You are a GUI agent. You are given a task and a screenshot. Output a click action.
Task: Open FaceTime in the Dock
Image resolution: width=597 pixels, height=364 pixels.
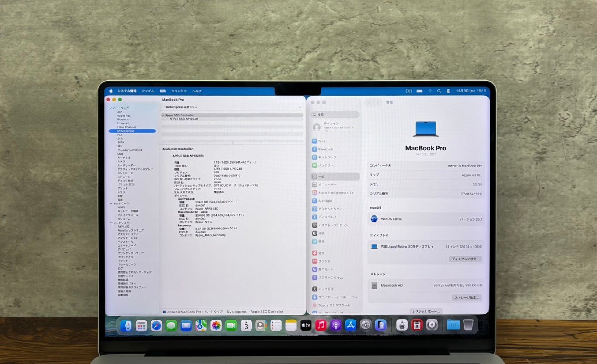pyautogui.click(x=231, y=325)
